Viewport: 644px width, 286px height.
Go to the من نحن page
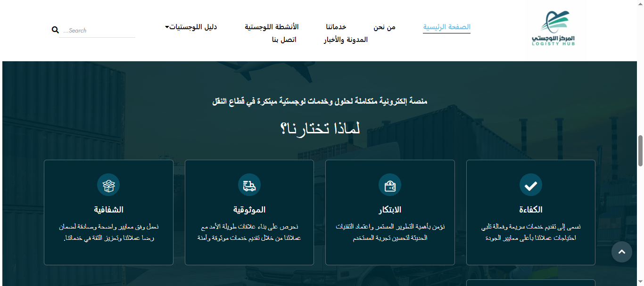(384, 27)
